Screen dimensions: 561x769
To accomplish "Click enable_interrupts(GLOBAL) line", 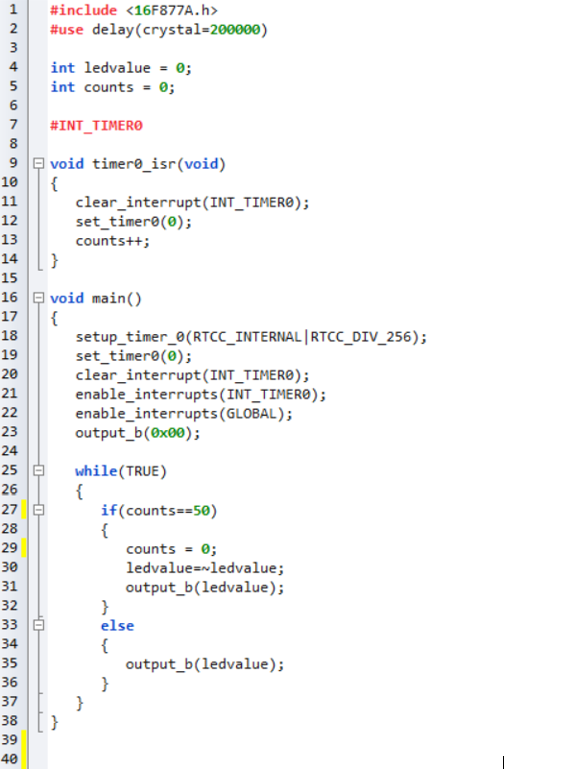I will pyautogui.click(x=184, y=413).
